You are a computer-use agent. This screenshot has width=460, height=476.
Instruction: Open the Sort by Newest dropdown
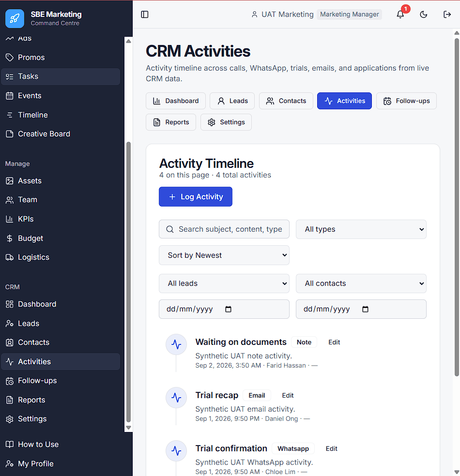224,255
